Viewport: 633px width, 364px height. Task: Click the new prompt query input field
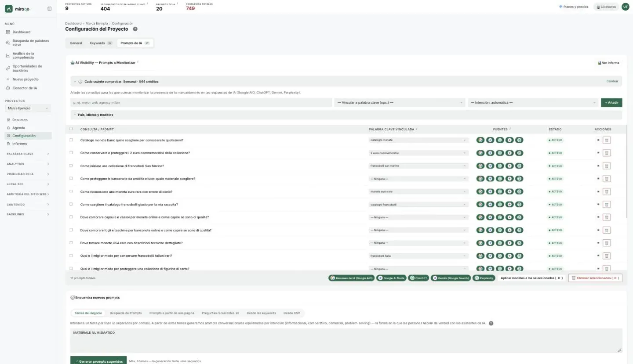tap(201, 102)
